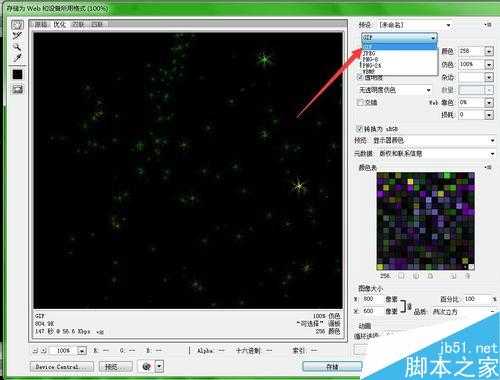
Task: Switch to the 原稿 (Original) tab
Action: click(x=41, y=24)
